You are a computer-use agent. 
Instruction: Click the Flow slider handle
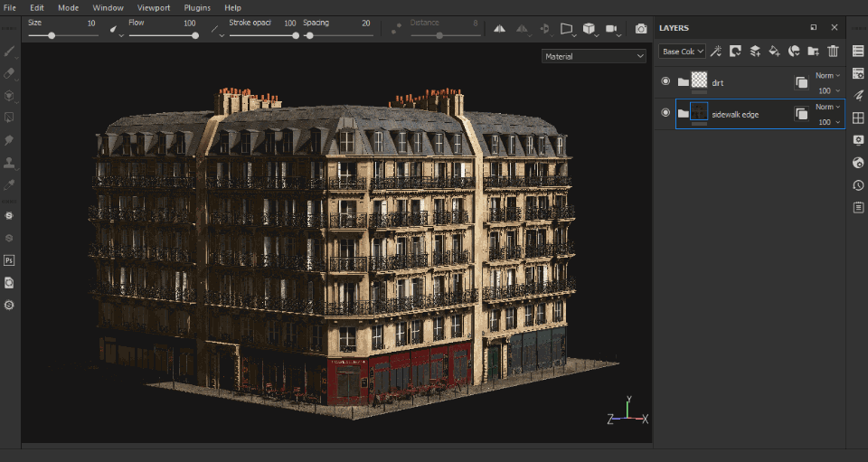tap(195, 36)
